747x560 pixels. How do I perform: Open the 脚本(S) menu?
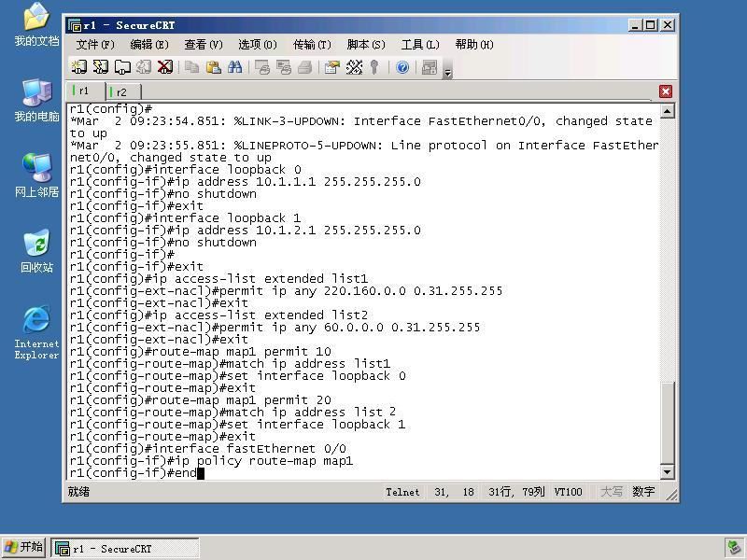tap(366, 45)
